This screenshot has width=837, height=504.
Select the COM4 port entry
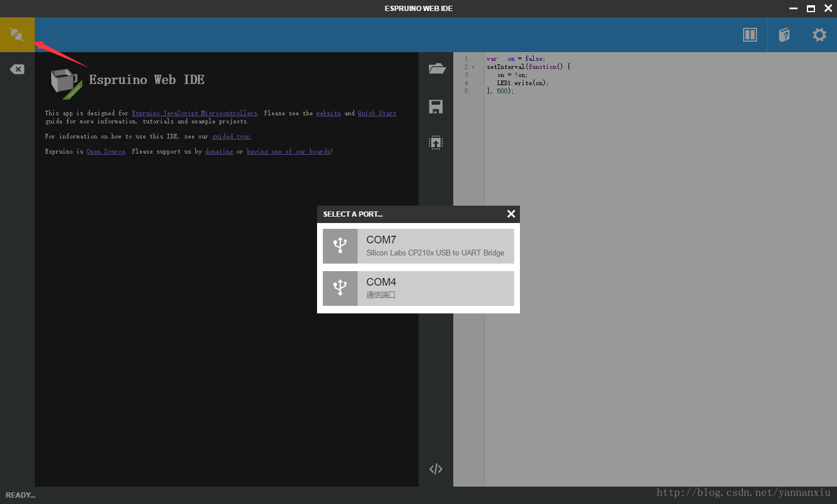(418, 288)
